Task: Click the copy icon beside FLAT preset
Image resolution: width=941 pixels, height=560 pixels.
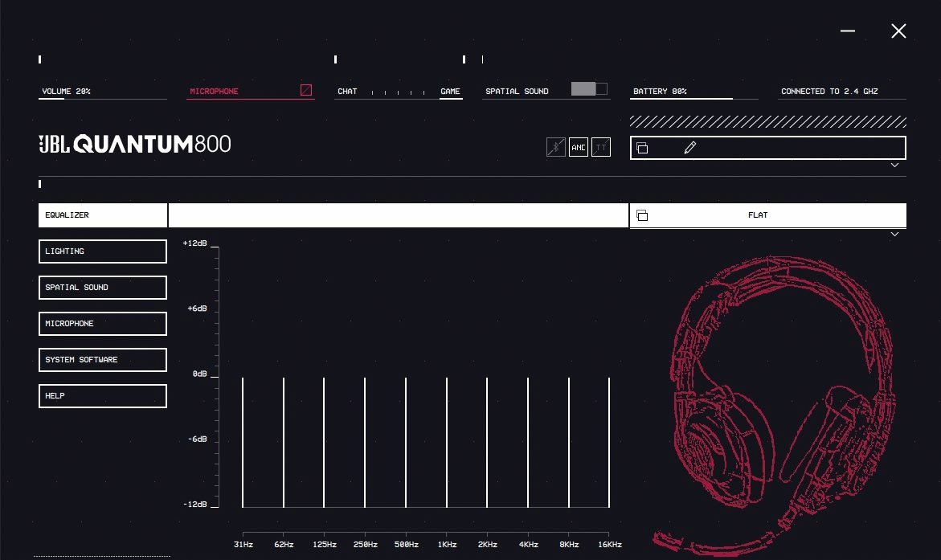Action: [642, 215]
